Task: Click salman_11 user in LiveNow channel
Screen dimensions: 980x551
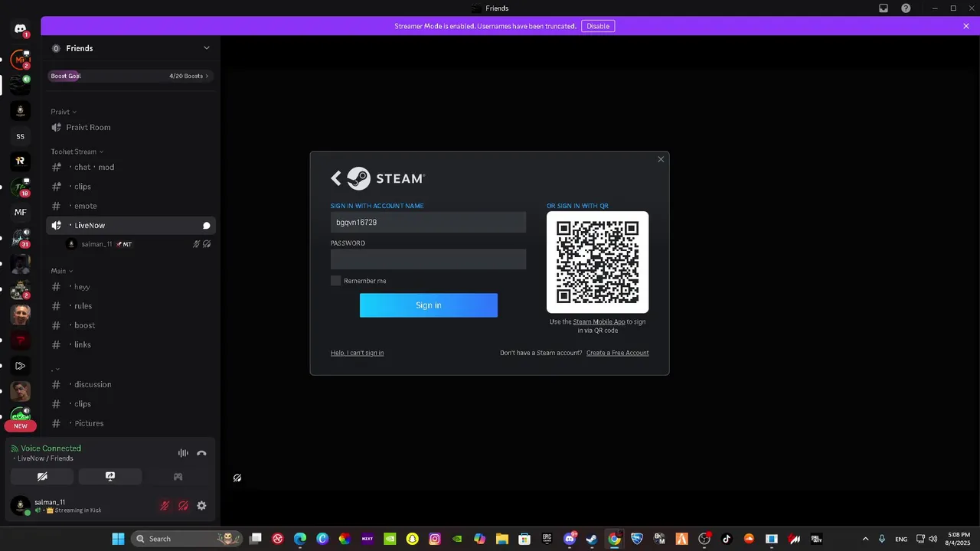Action: tap(138, 244)
